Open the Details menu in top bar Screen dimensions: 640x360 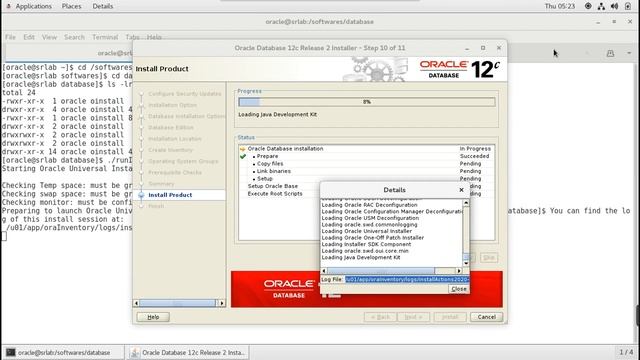[x=102, y=6]
